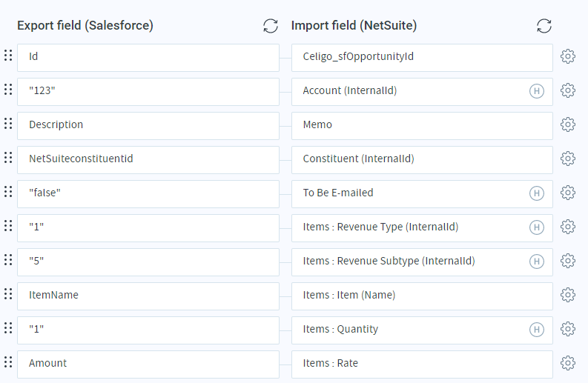Edit the Items : Item (Name) import field
The width and height of the screenshot is (588, 383).
[422, 296]
